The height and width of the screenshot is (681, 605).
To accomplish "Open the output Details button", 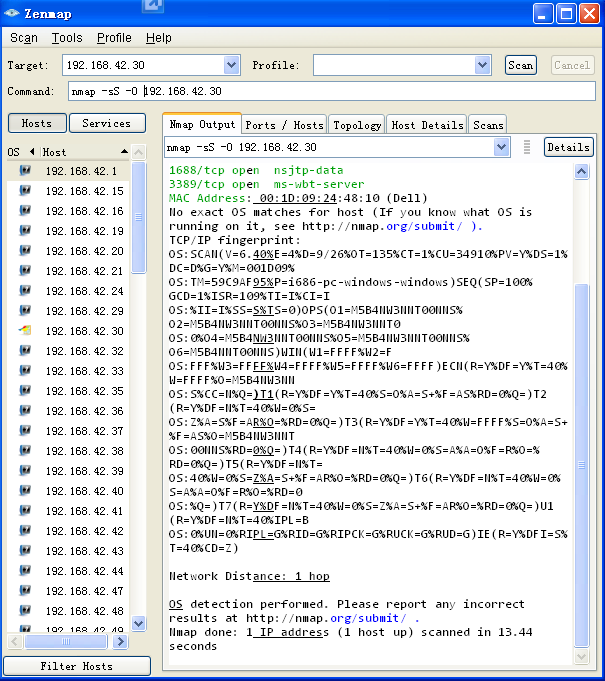I will [x=569, y=147].
